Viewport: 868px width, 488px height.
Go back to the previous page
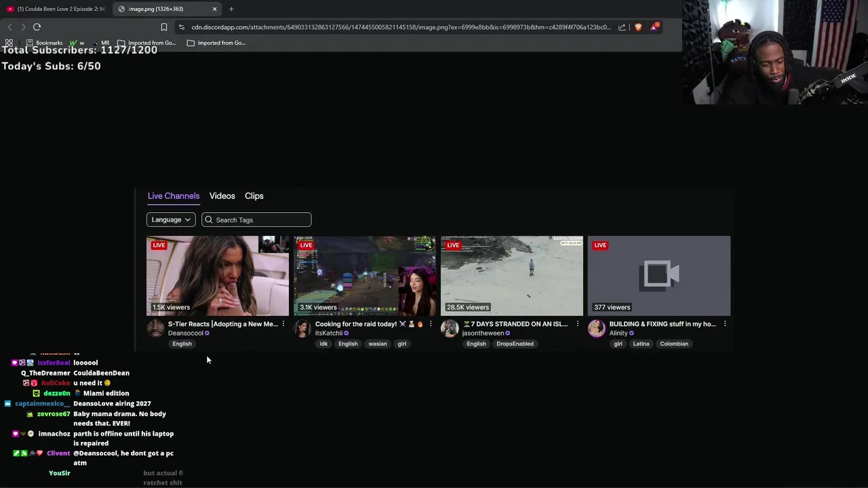[9, 27]
